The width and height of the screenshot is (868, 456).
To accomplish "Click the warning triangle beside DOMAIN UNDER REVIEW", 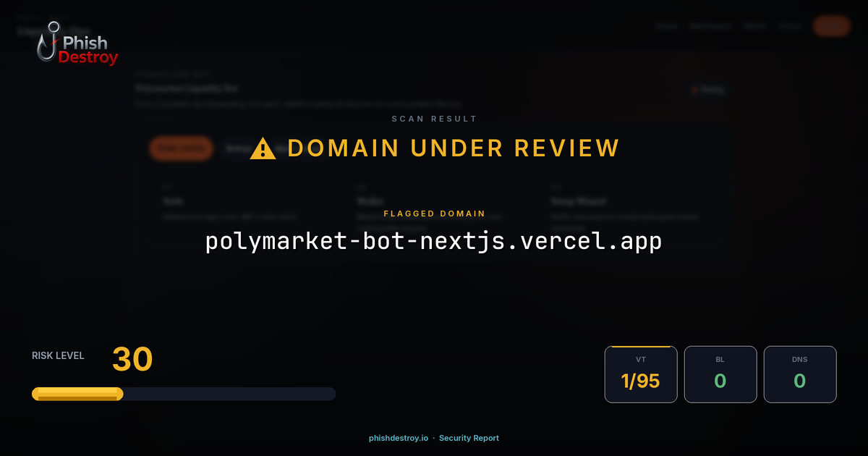I will tap(262, 148).
